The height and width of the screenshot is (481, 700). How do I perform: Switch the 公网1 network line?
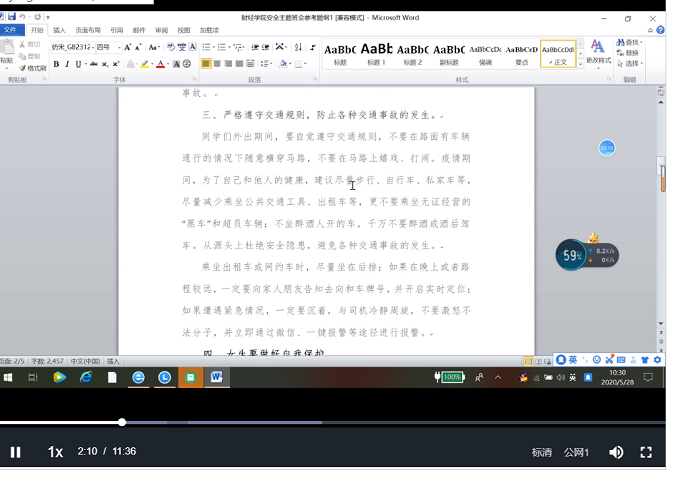coord(576,452)
